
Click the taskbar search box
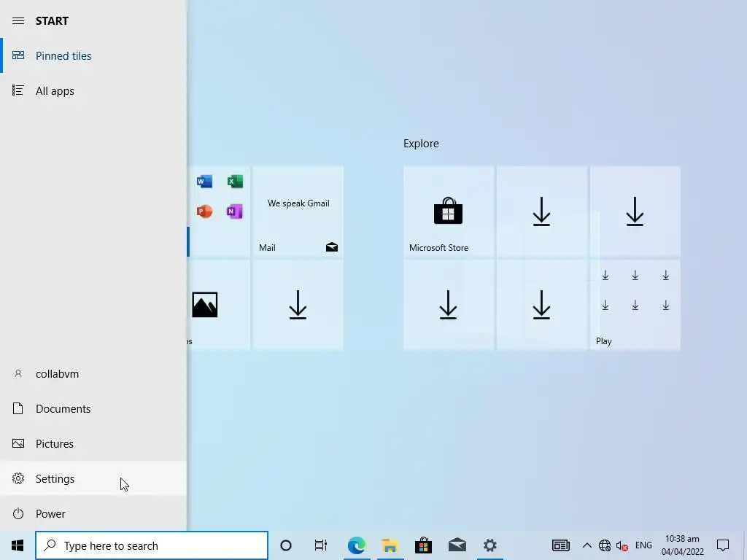pos(152,545)
